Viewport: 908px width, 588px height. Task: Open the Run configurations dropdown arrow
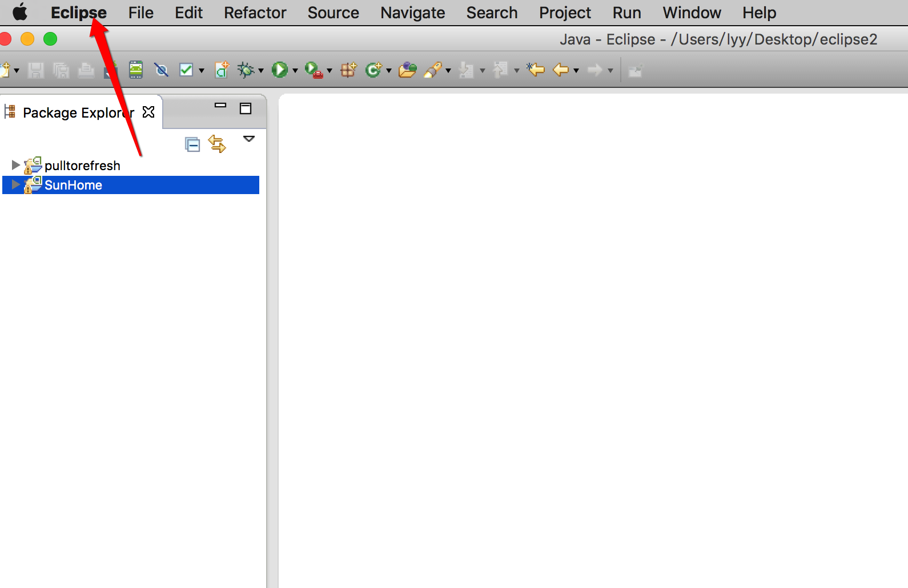(x=295, y=71)
